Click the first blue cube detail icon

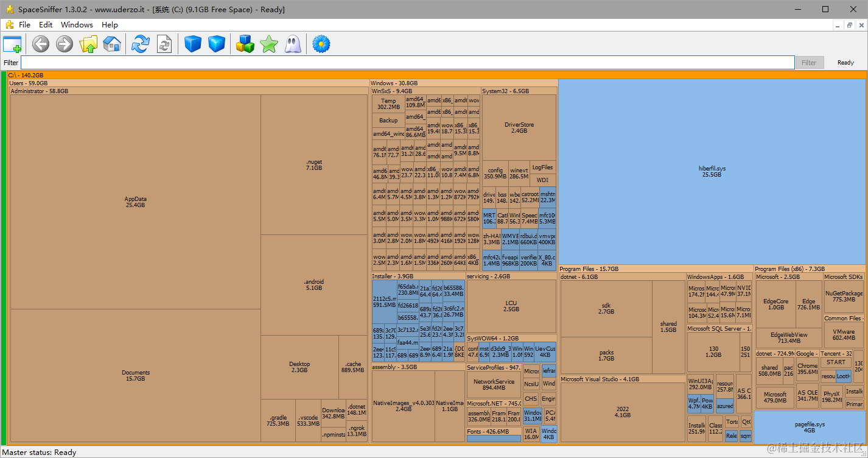(193, 44)
